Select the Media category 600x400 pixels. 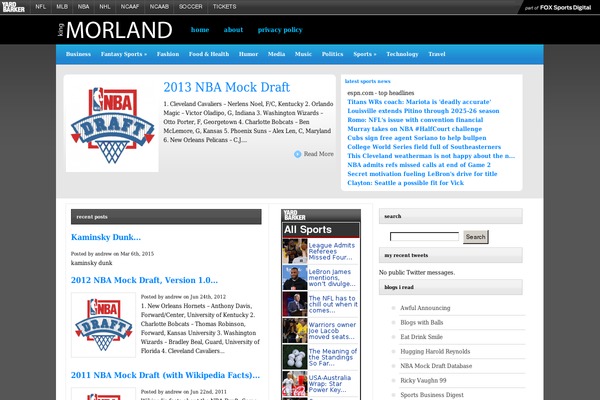pos(276,54)
